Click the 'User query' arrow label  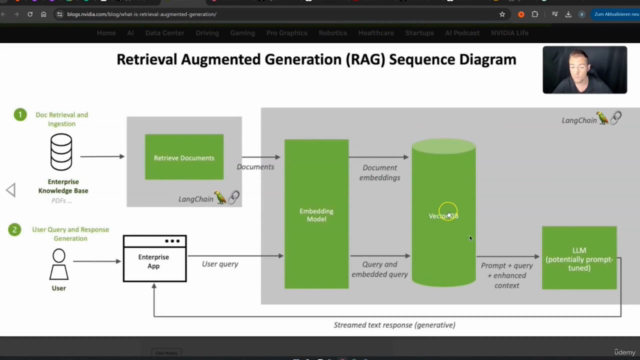pos(220,264)
